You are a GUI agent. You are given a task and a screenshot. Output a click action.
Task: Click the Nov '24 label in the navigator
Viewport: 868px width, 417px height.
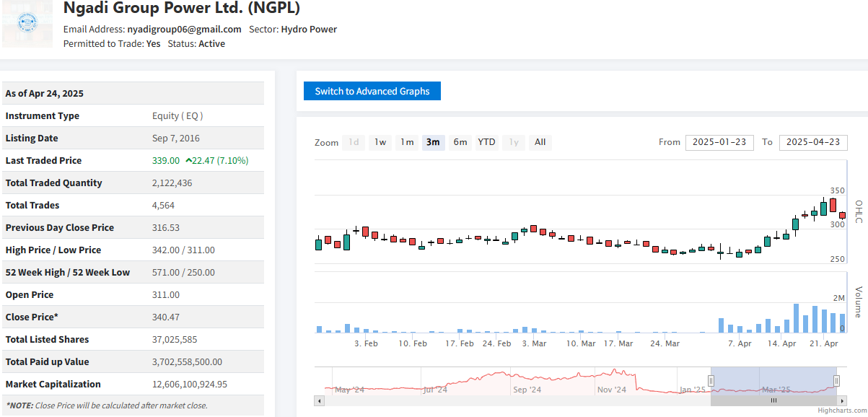[x=612, y=390]
